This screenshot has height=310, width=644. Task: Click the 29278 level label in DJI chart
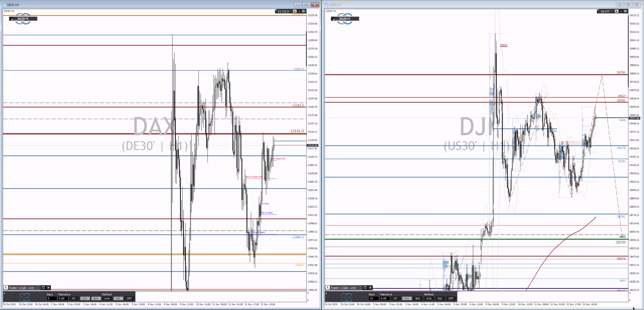coord(621,148)
